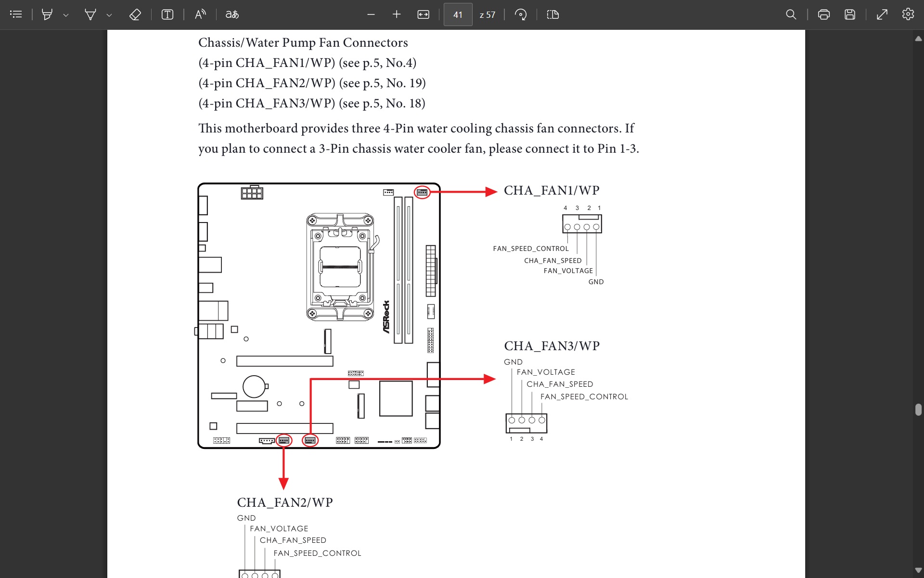
Task: Rotate the document page
Action: pyautogui.click(x=520, y=14)
